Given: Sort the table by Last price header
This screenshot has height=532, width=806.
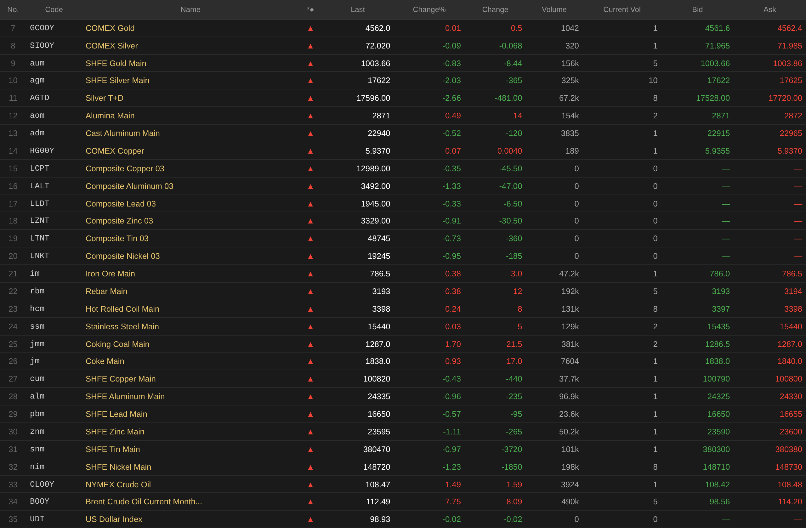Looking at the screenshot, I should [358, 9].
